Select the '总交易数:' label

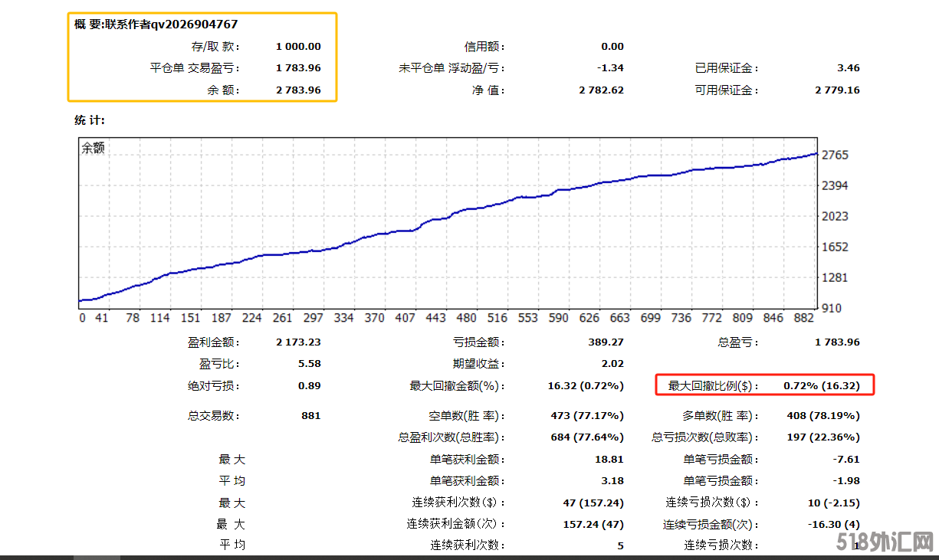point(214,416)
